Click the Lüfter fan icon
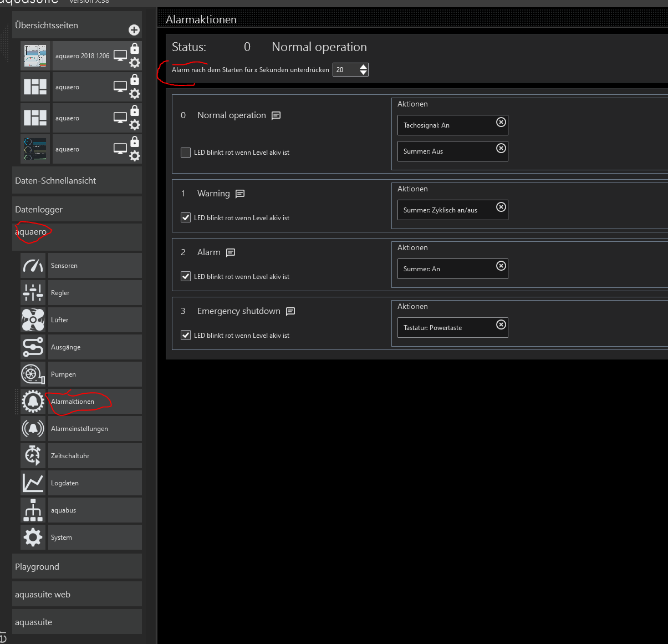The image size is (668, 644). tap(33, 320)
